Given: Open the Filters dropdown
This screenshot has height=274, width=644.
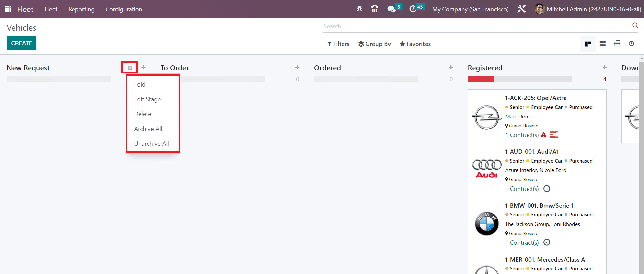Looking at the screenshot, I should (x=338, y=44).
